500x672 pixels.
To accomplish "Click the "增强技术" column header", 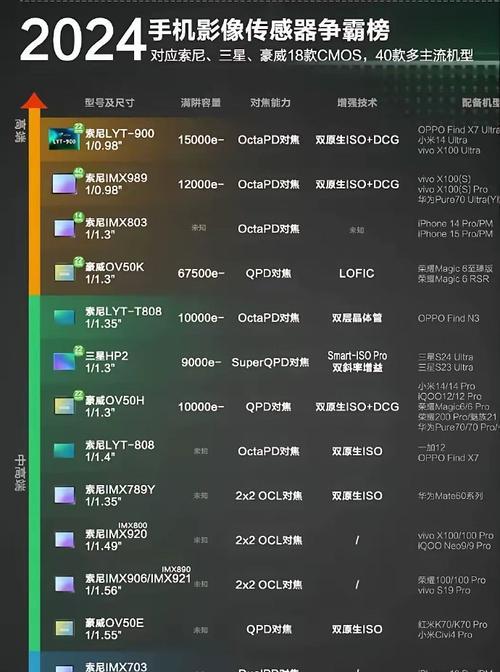I will tap(357, 103).
